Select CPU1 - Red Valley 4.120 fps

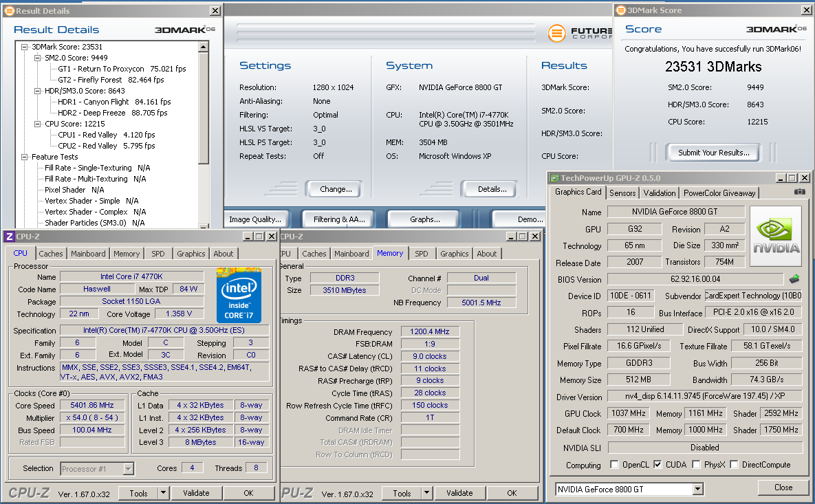coord(106,135)
